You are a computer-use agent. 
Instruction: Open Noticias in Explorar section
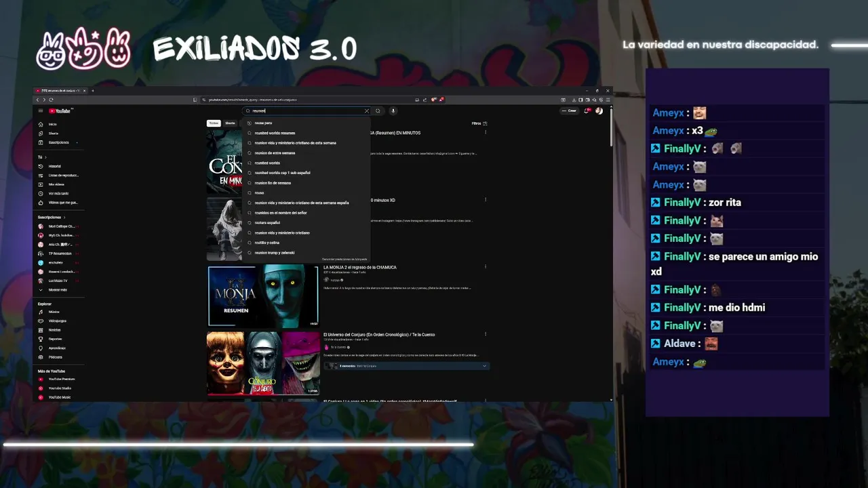click(58, 330)
